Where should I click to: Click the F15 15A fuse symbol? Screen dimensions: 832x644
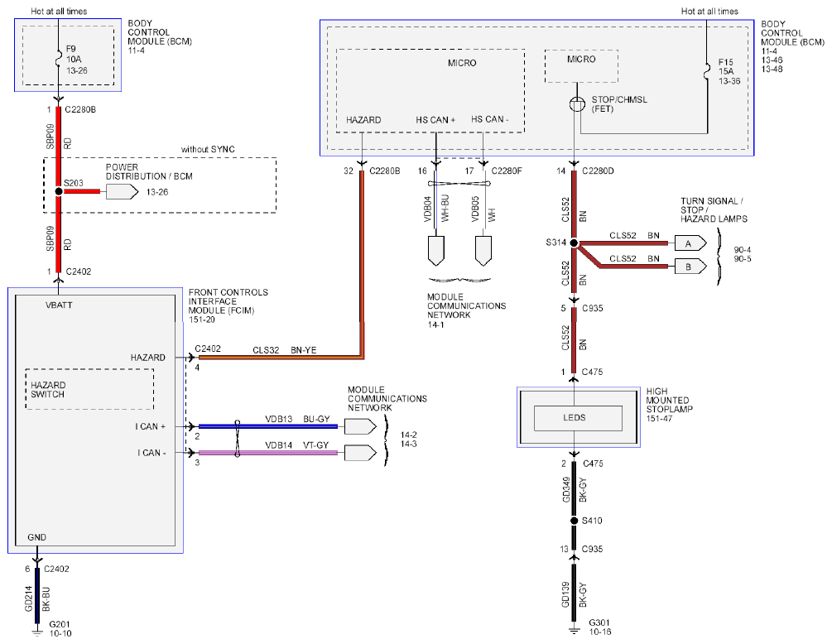pos(707,72)
